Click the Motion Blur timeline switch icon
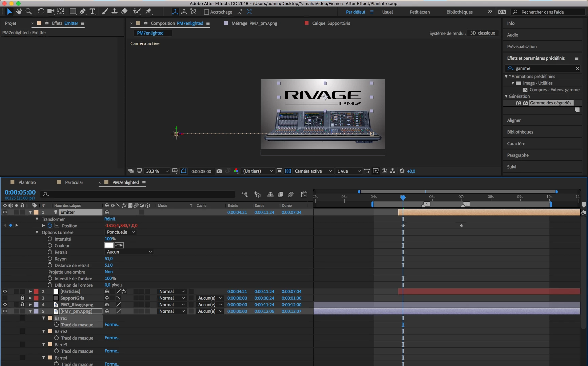Screen dimensions: 588x366 pyautogui.click(x=290, y=195)
